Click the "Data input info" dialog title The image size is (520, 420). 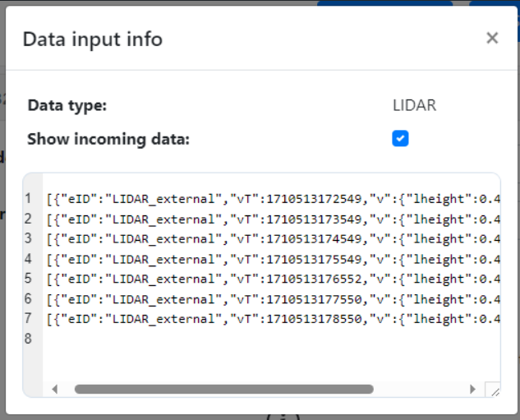click(x=92, y=39)
